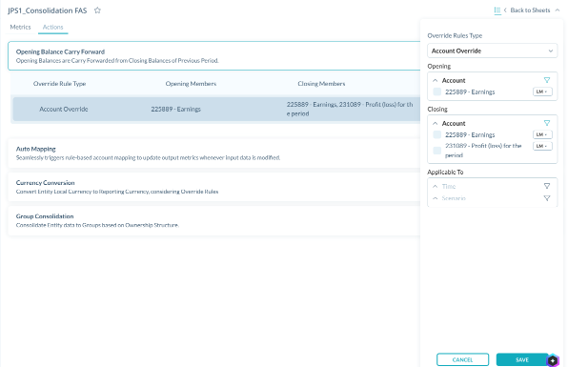This screenshot has width=568, height=367.
Task: Collapse the top bar with the caret icon
Action: click(x=557, y=10)
